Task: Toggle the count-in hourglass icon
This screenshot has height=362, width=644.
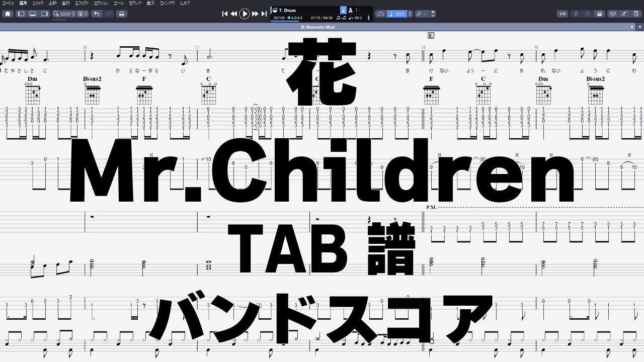Action: coord(343,10)
